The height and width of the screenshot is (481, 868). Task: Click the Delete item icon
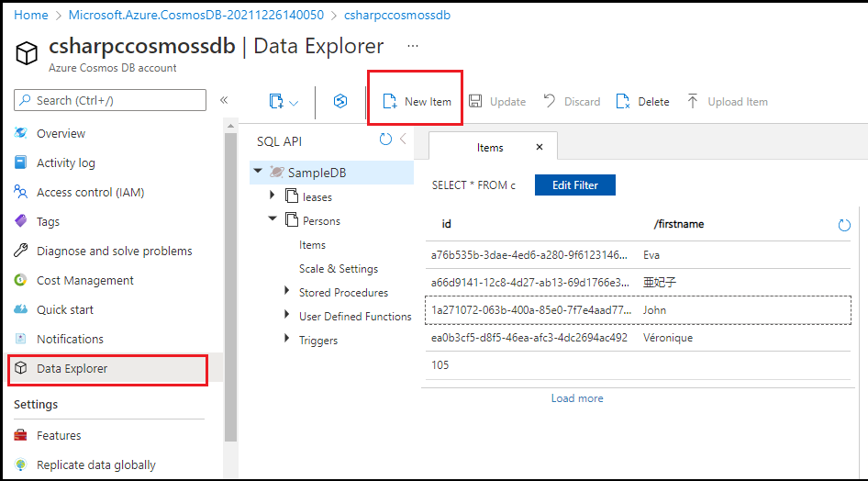[623, 102]
